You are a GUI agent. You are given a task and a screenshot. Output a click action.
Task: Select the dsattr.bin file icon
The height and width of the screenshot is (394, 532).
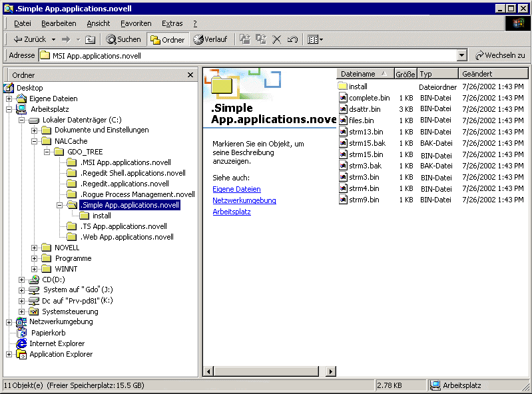point(343,109)
